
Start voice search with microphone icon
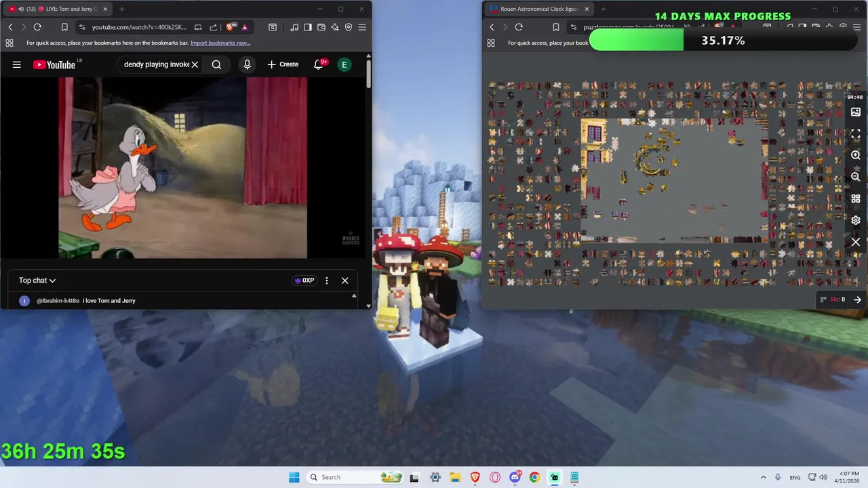click(247, 64)
